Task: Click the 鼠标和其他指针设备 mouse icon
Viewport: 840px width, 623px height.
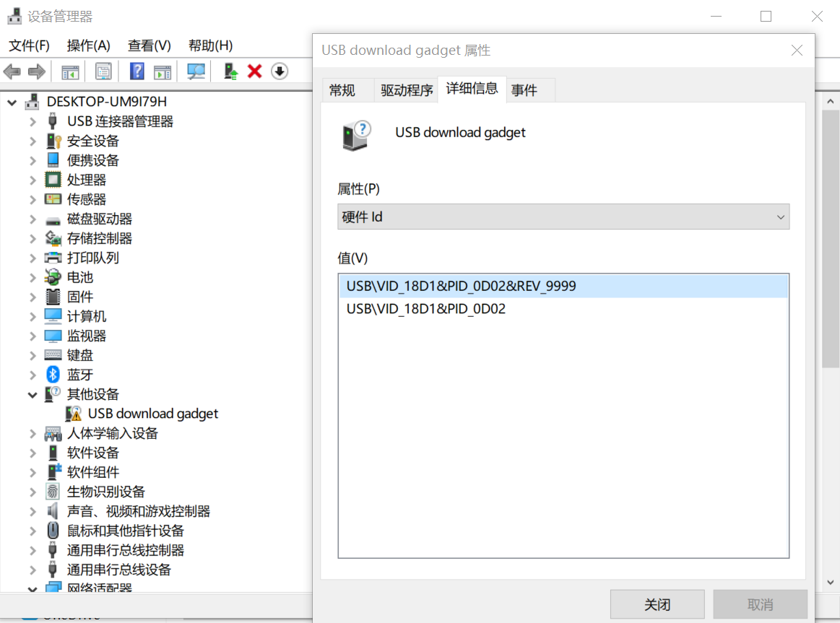Action: 53,531
